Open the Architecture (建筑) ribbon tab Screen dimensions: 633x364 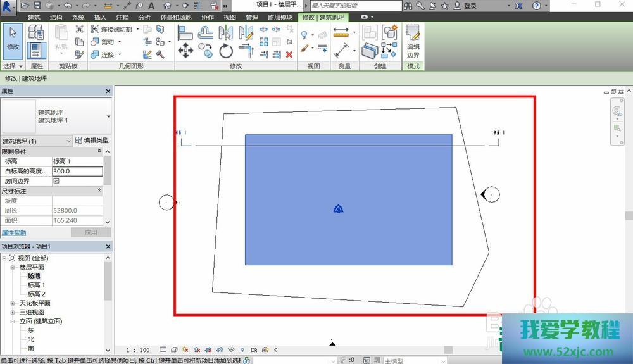point(34,17)
